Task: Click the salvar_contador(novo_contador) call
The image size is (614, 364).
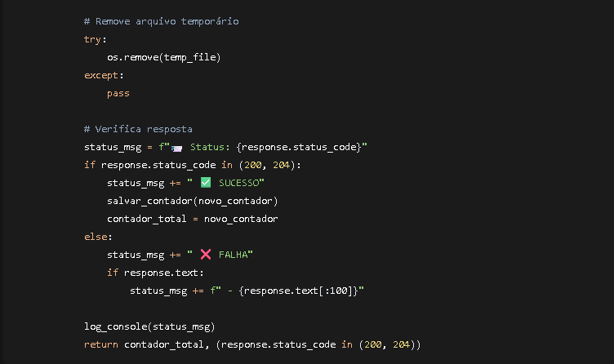Action: pos(193,201)
